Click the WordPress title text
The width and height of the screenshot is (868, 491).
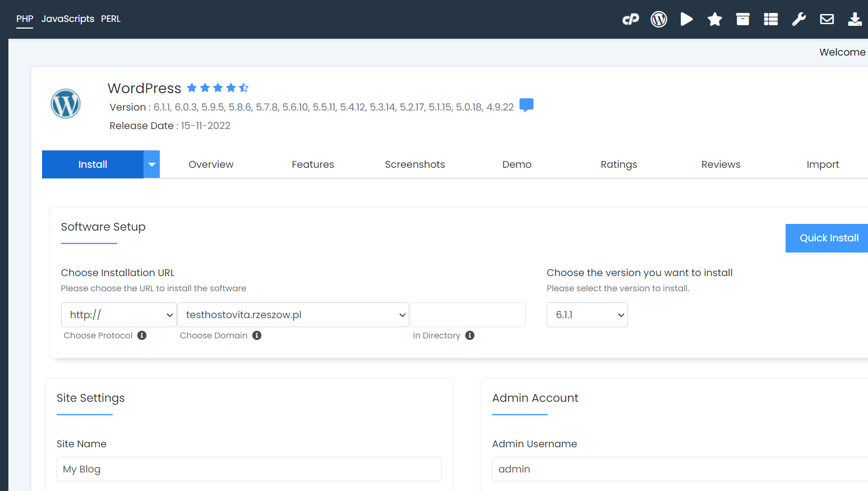(x=144, y=88)
